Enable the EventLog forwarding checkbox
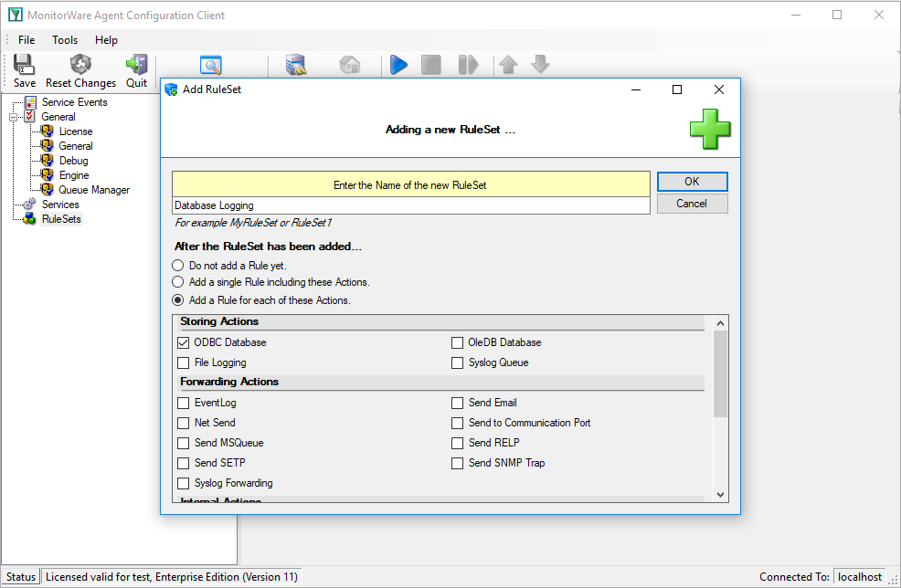 [184, 403]
